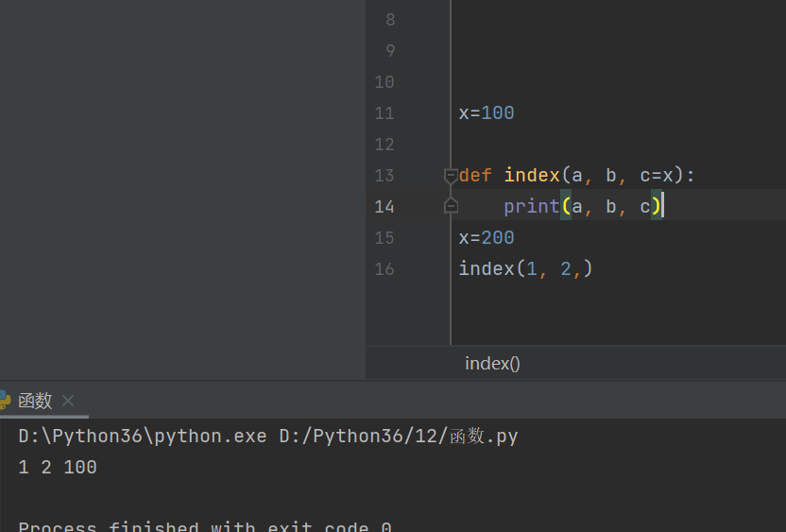Click the Process finished with exit code text
The width and height of the screenshot is (786, 532).
tap(204, 526)
